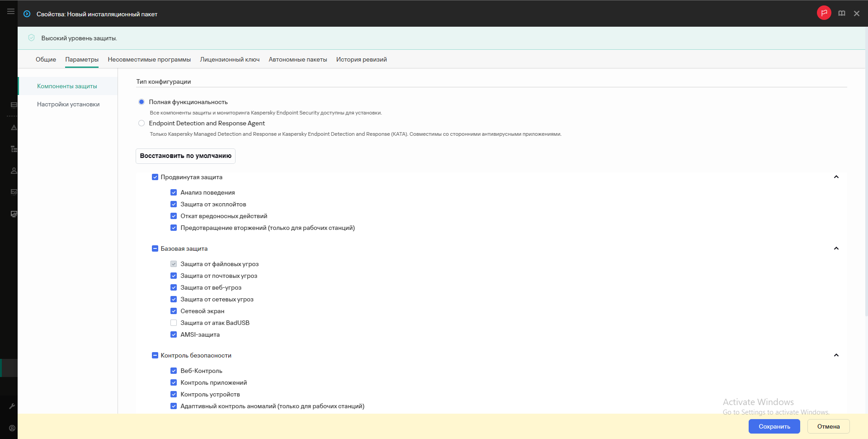Switch to the Лицензионный ключ tab
The image size is (868, 439).
coord(230,59)
